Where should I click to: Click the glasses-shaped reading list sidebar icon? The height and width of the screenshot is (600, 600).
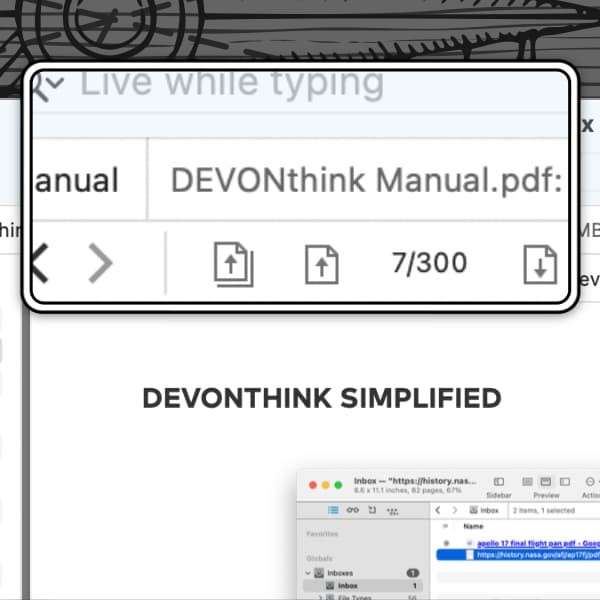[352, 510]
